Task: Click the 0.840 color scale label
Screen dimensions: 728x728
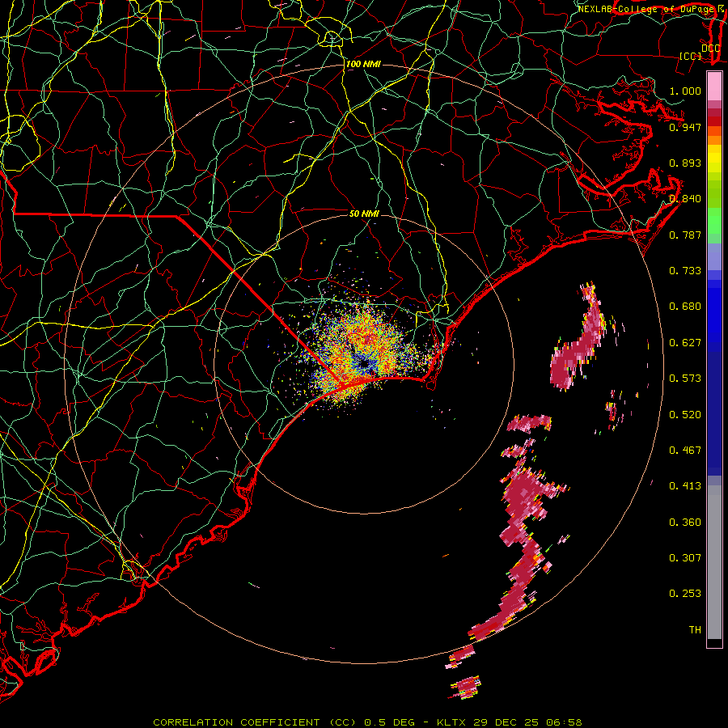Action: (x=685, y=199)
